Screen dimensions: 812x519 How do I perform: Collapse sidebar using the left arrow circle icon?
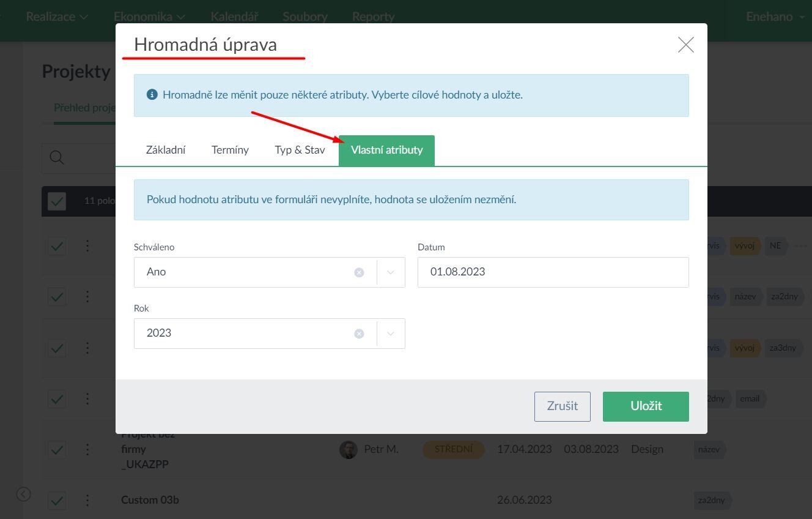point(23,494)
